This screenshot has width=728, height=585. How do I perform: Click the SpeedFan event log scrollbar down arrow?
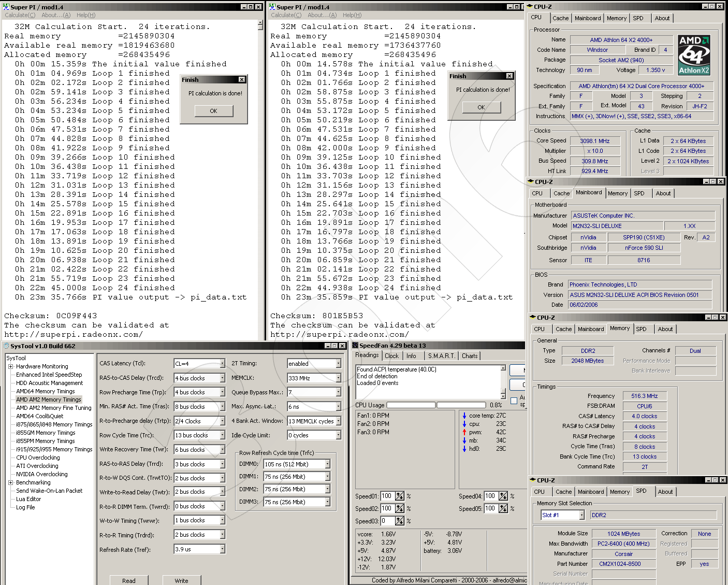[503, 396]
